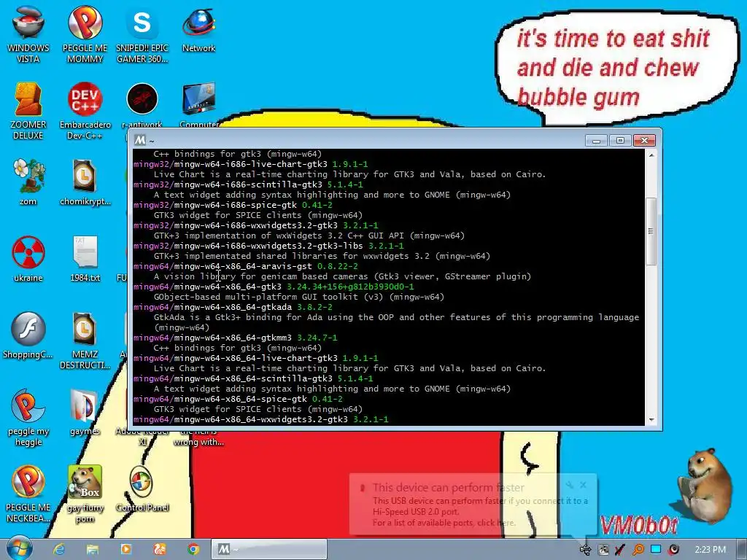The width and height of the screenshot is (747, 560).
Task: Click the mingw32 scintilla-gtk3 5.1.4-1 line
Action: click(x=248, y=184)
